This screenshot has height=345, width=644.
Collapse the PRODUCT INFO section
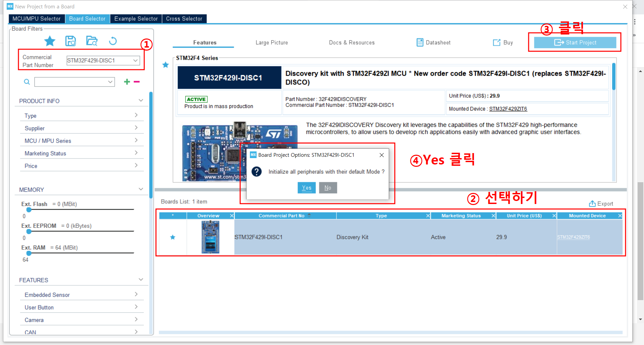141,100
